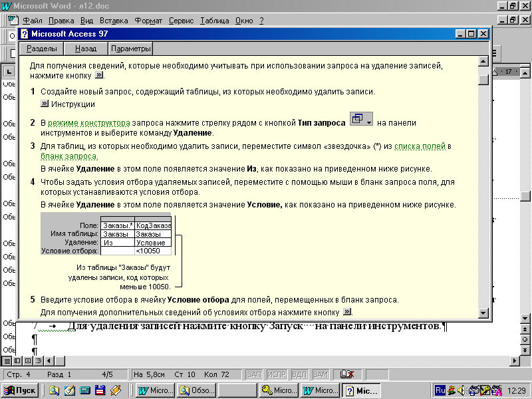Click the Тип запроса icon in step 2
532x399 pixels.
[361, 120]
